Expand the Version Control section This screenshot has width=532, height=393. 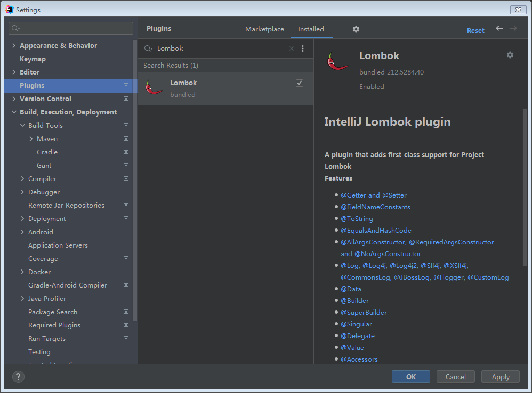[14, 99]
